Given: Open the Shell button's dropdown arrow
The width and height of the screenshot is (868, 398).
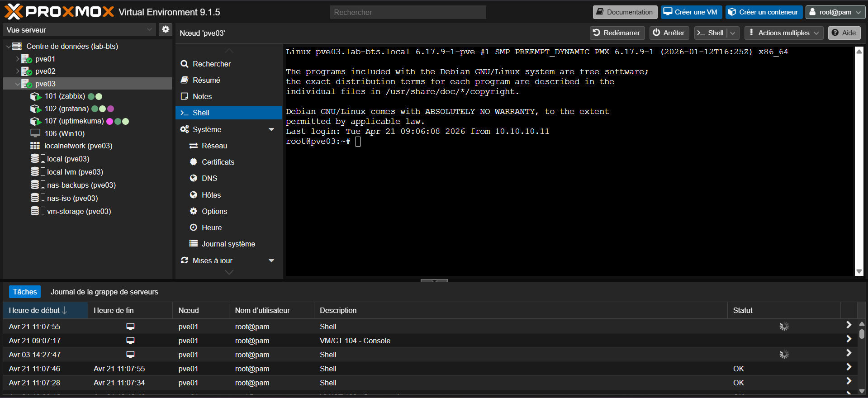Looking at the screenshot, I should point(733,33).
